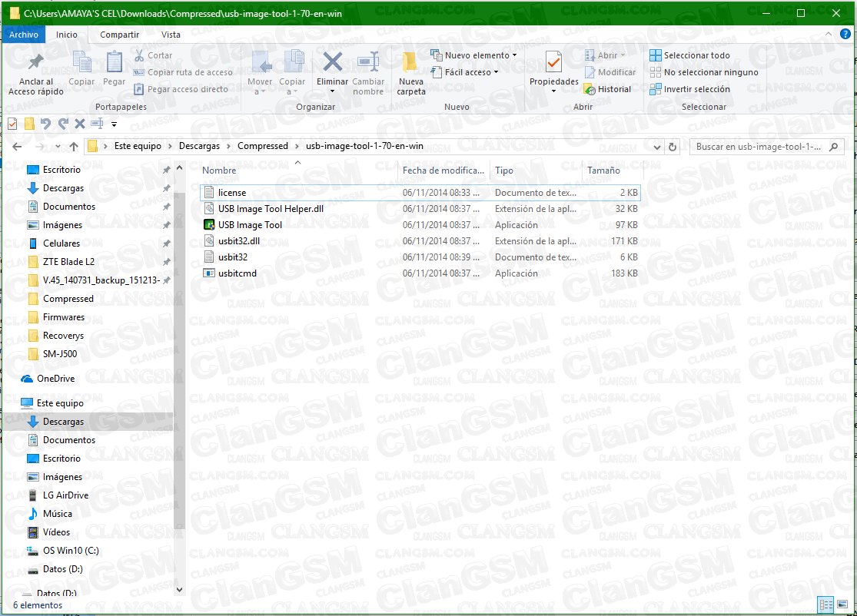
Task: Go back with the back arrow
Action: [x=17, y=147]
